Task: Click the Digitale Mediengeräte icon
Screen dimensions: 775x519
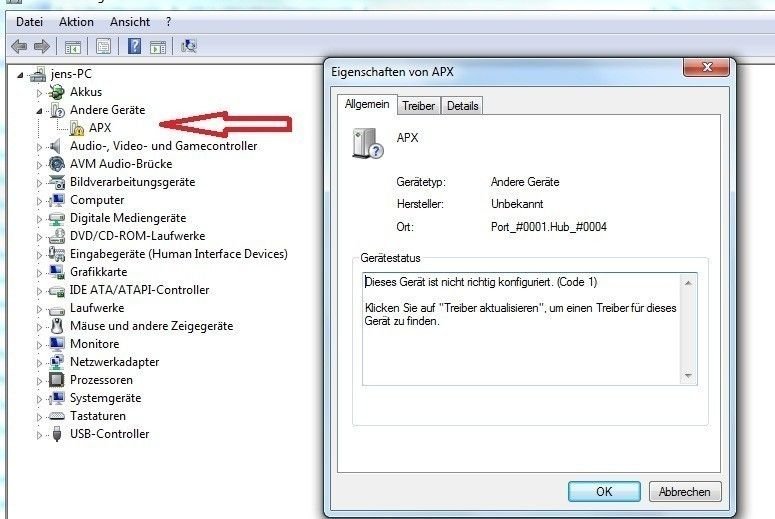Action: click(57, 218)
